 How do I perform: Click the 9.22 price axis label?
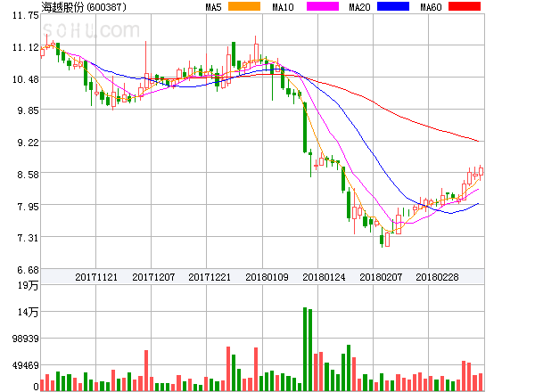[28, 143]
